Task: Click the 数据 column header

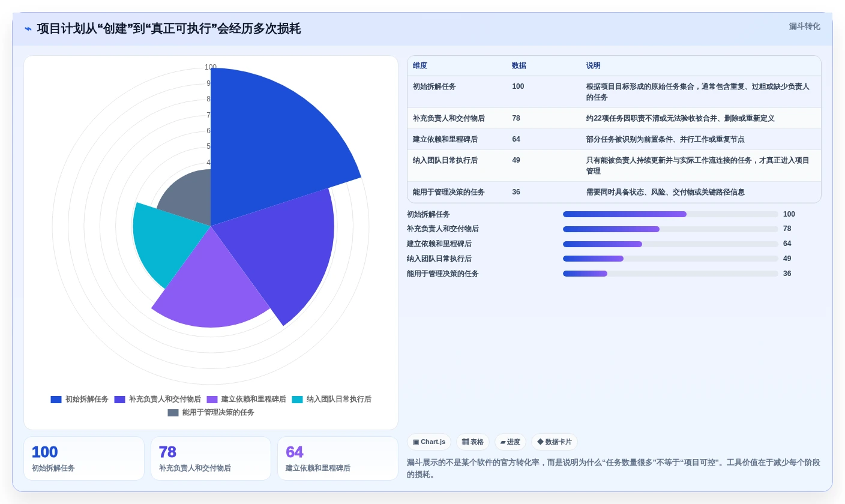Action: click(519, 66)
